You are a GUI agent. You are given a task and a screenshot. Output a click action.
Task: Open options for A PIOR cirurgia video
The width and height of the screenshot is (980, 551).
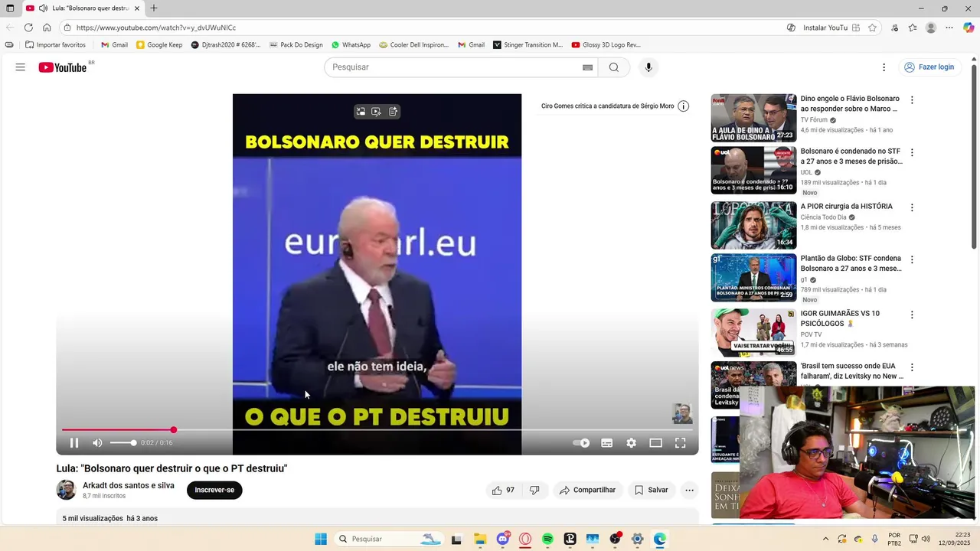[x=912, y=207]
